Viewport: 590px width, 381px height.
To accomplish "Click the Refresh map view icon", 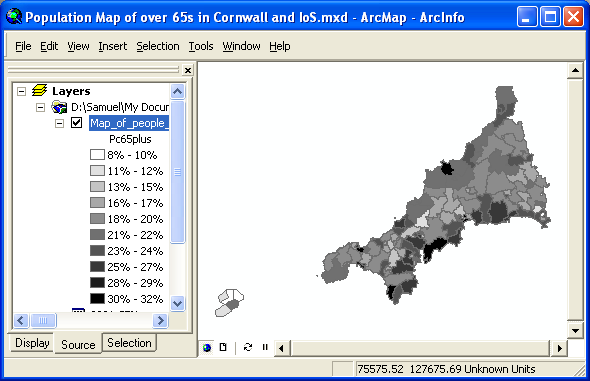I will [x=248, y=347].
